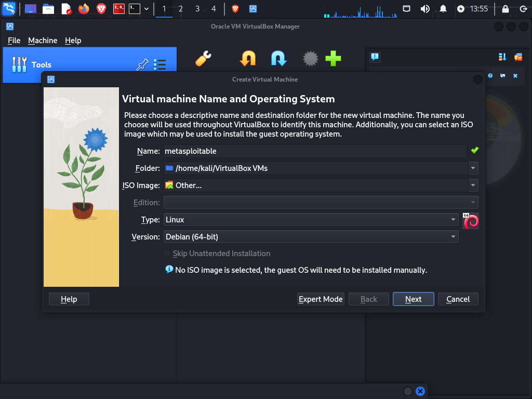Click the Expert Mode button
The image size is (532, 399).
pyautogui.click(x=321, y=299)
